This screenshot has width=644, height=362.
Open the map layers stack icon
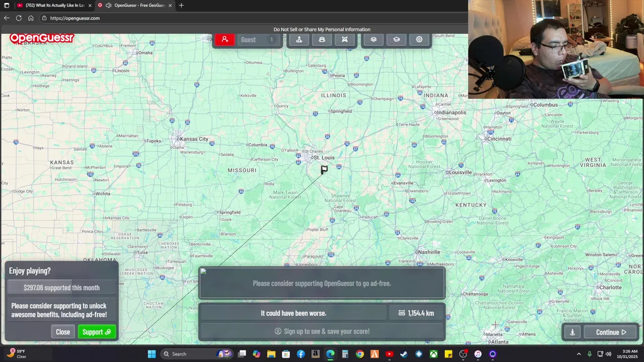coord(373,40)
